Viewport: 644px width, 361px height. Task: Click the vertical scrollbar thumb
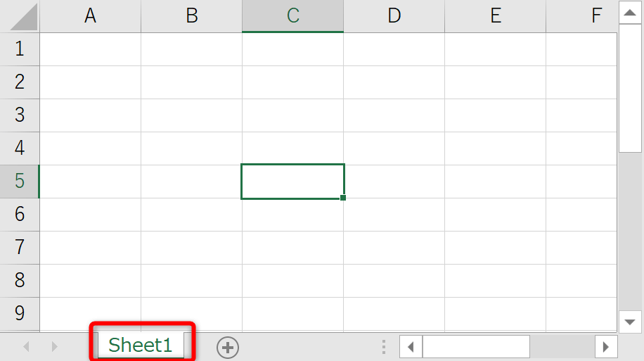(x=629, y=88)
